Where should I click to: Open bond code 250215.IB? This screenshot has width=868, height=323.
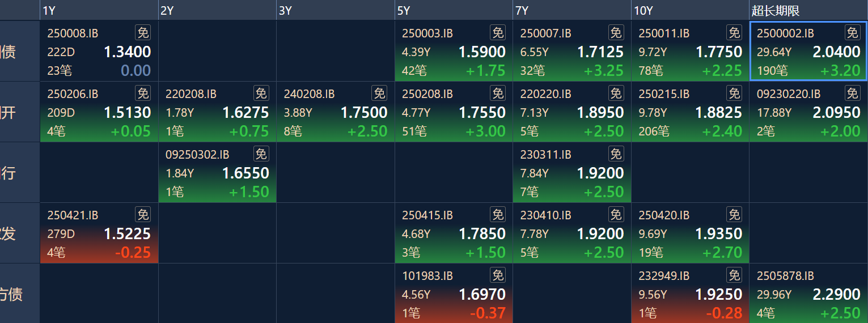point(664,94)
